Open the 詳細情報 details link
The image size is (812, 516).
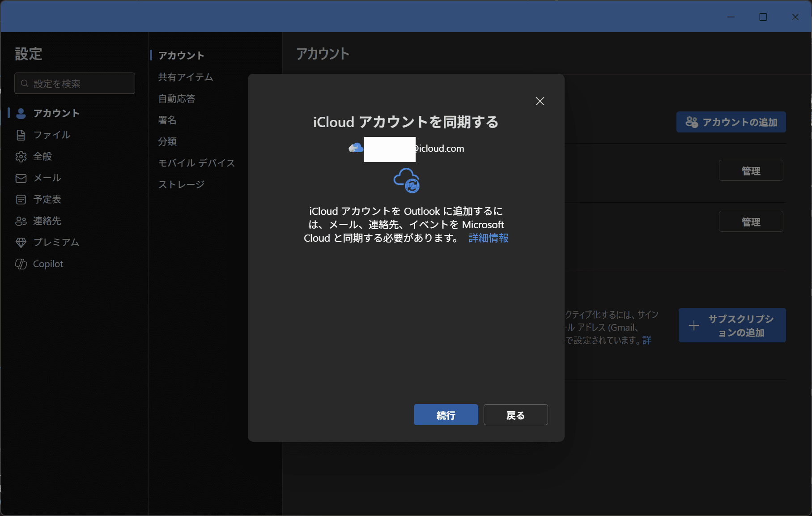[488, 238]
